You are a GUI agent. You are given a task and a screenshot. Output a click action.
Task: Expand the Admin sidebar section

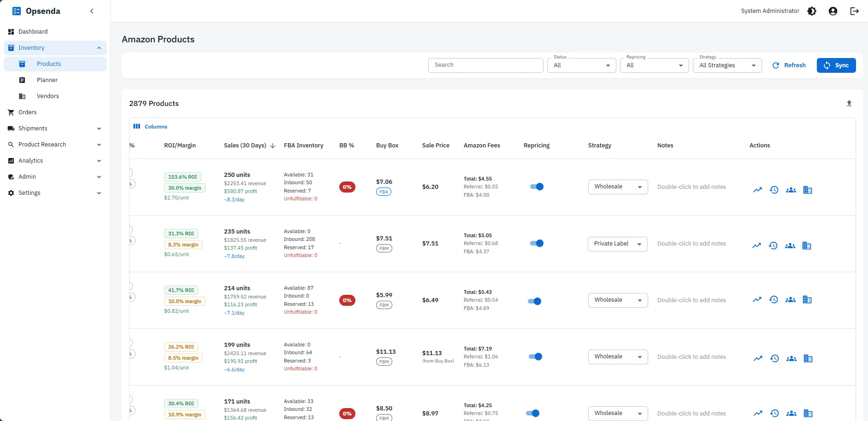pos(55,177)
